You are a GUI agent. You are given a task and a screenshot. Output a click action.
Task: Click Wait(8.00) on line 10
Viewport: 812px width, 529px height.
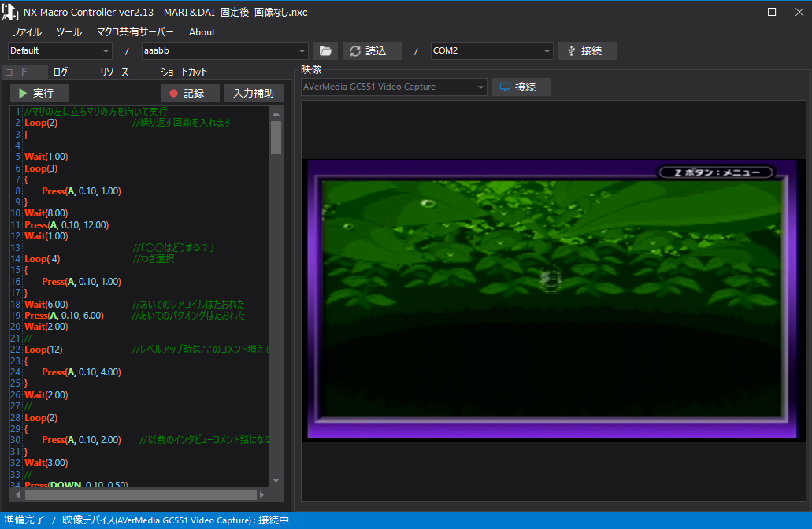46,213
